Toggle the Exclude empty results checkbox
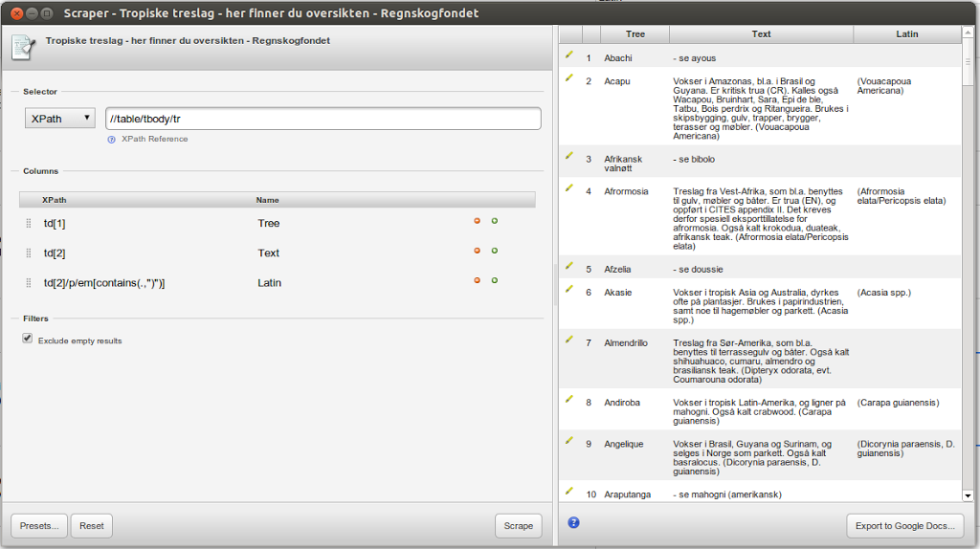 28,339
